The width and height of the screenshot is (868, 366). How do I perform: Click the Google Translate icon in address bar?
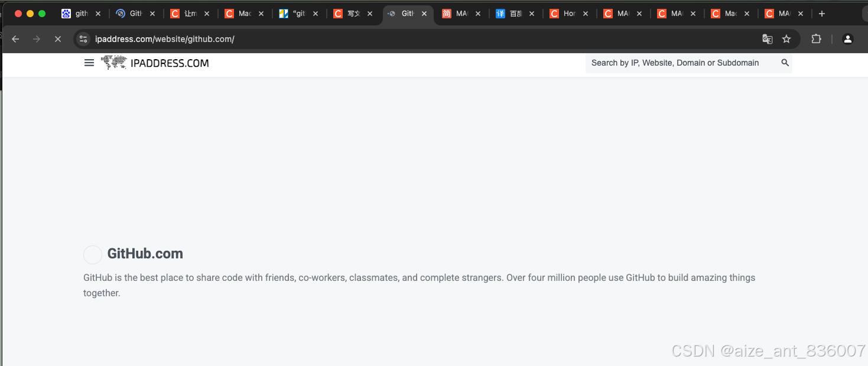coord(767,39)
